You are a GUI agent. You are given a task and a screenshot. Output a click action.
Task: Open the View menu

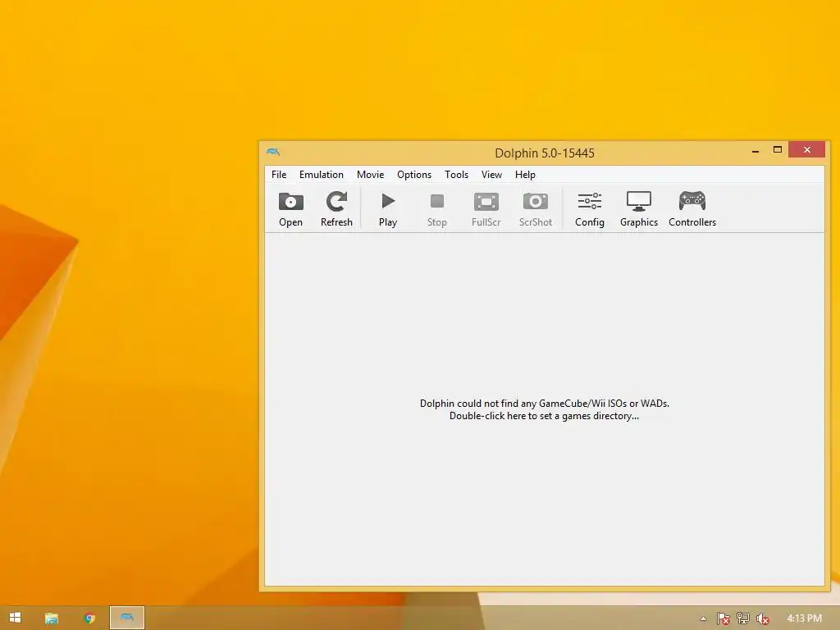coord(491,175)
